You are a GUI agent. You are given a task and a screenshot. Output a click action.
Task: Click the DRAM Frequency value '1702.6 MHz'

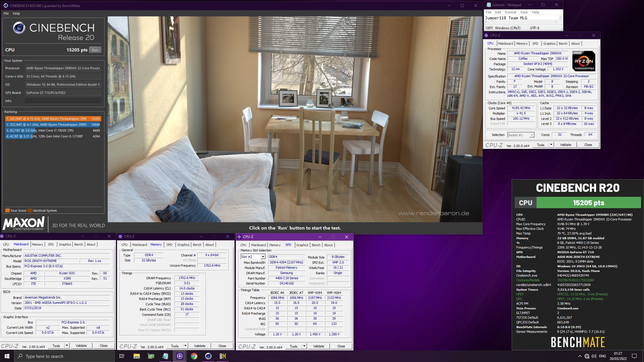tap(187, 278)
